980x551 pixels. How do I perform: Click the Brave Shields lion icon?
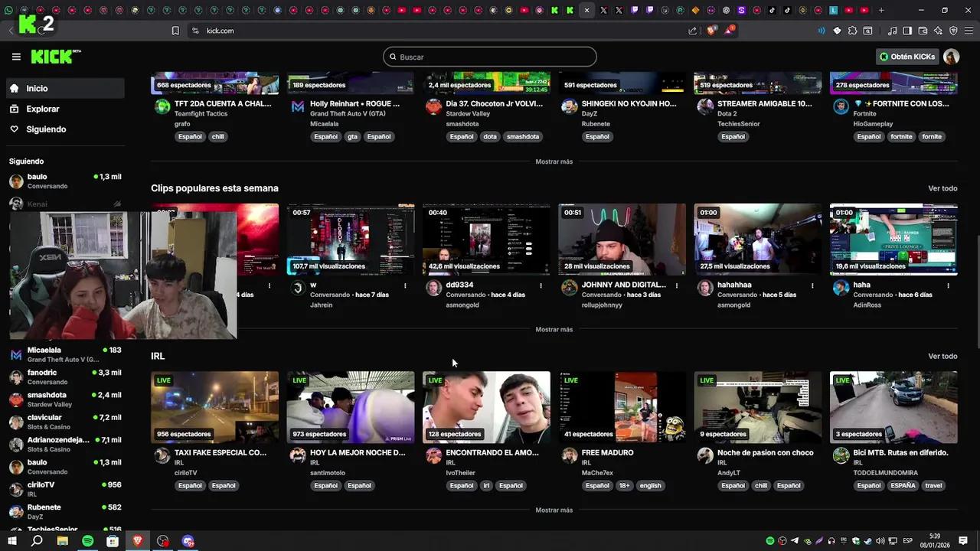point(710,31)
